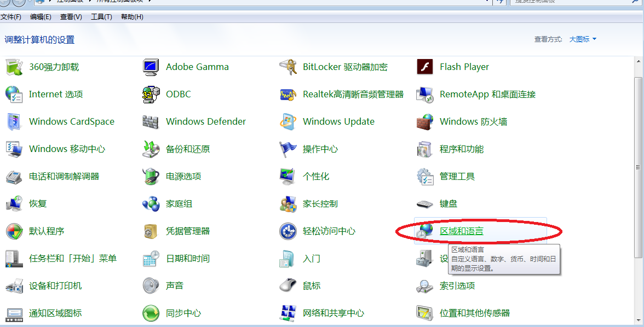Click the 区域和语言 globe icon
Image resolution: width=644 pixels, height=327 pixels.
point(424,231)
